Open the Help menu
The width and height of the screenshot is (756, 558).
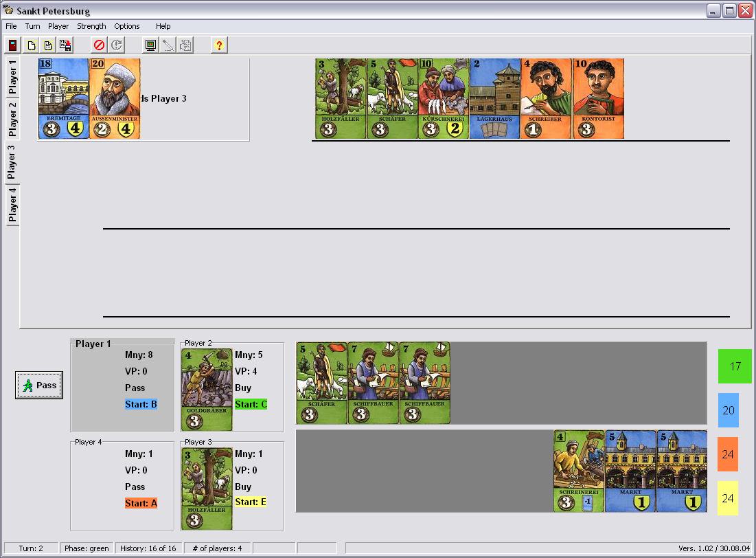163,26
